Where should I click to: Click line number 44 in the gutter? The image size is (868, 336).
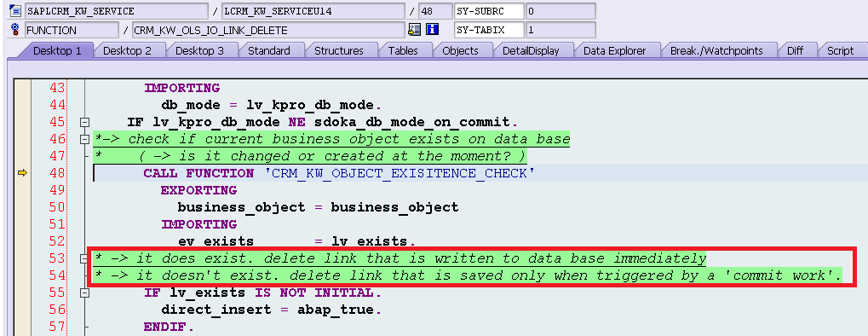pos(57,105)
